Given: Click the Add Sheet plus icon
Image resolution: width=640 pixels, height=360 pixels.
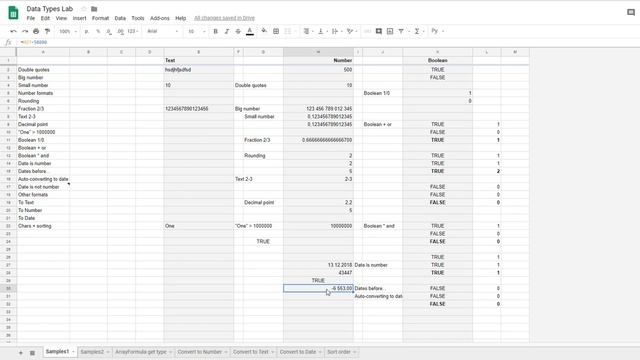Looking at the screenshot, I should (x=21, y=353).
